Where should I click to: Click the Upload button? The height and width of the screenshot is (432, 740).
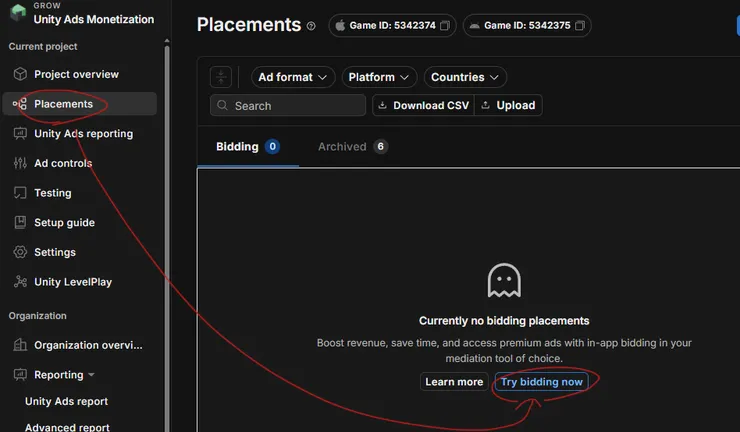(508, 105)
